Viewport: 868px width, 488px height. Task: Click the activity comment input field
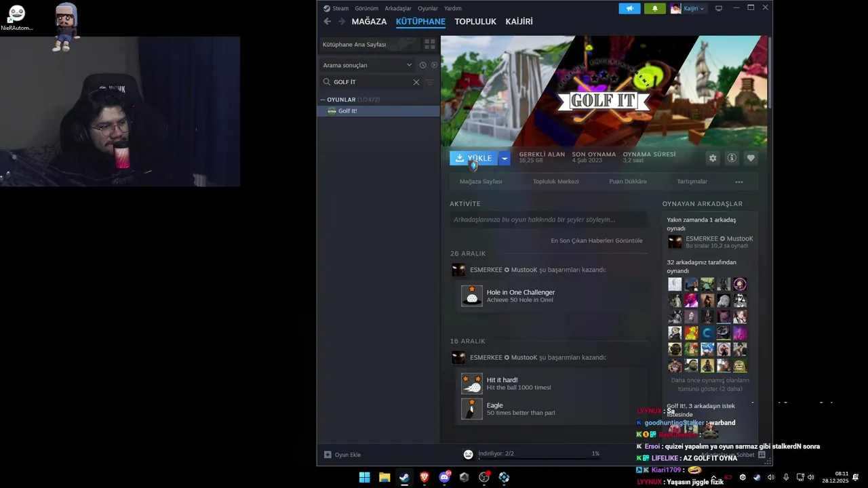(x=549, y=220)
